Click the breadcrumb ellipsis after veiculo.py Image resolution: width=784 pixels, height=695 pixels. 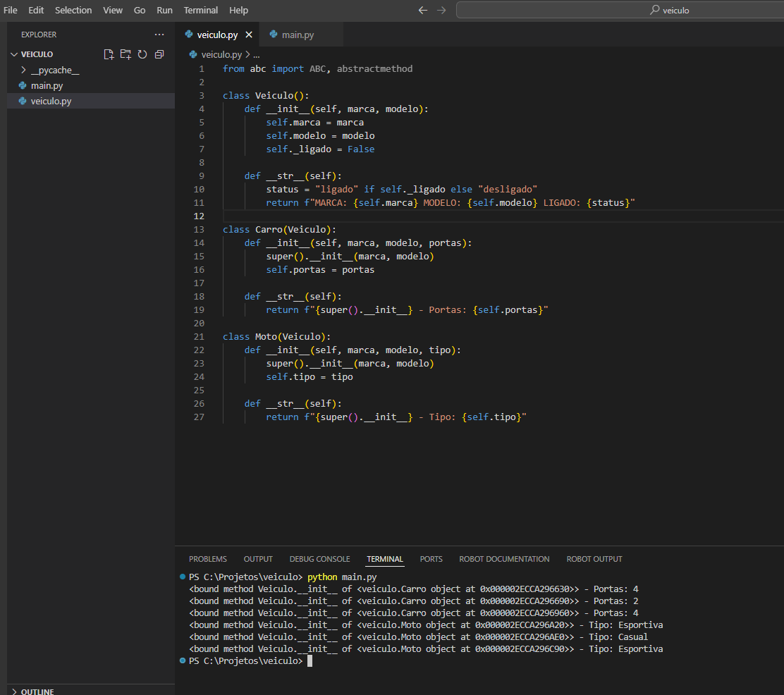click(257, 54)
